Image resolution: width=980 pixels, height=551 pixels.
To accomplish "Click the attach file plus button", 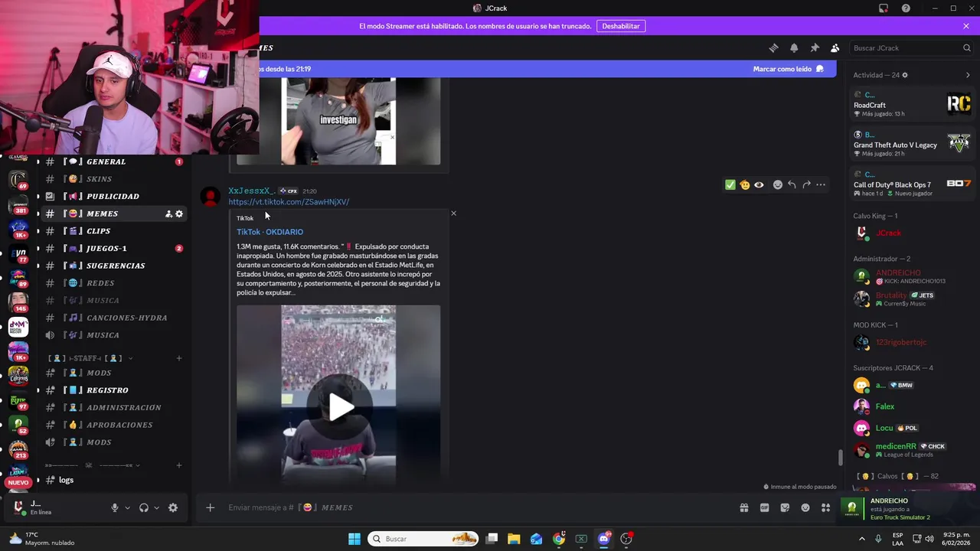I will [210, 507].
